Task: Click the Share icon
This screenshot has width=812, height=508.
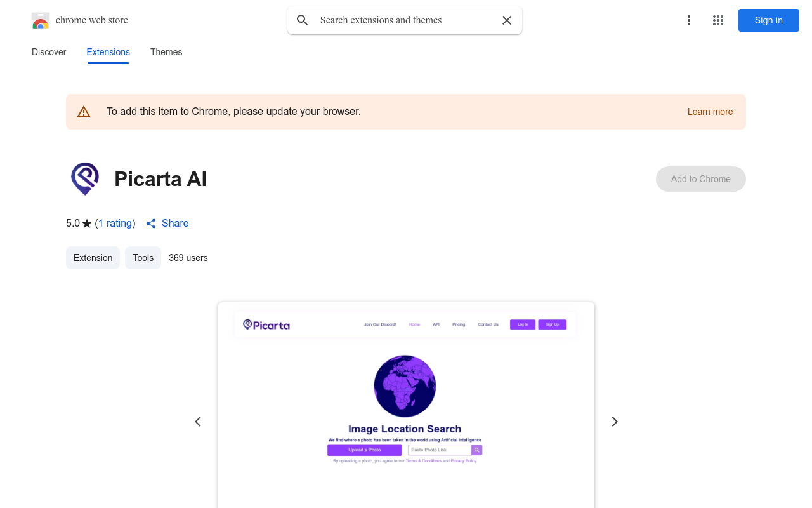Action: pos(151,224)
